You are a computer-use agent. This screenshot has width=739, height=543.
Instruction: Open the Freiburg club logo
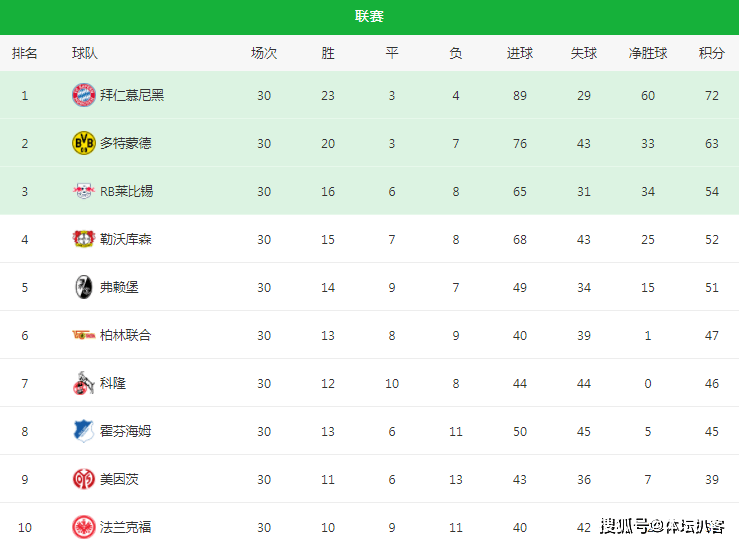(x=84, y=287)
